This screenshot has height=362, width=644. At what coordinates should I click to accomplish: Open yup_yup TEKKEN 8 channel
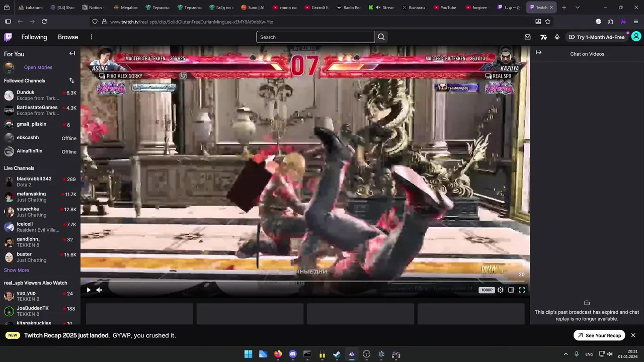point(40,296)
